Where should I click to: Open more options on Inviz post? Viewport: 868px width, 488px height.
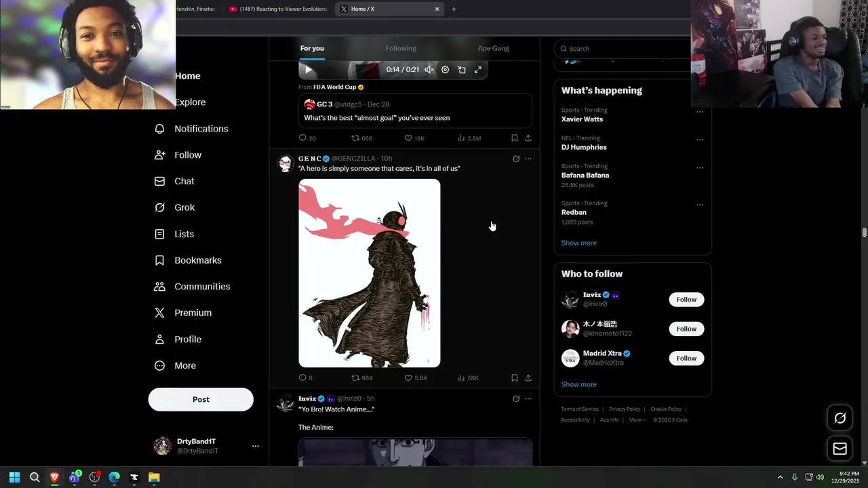pos(528,399)
